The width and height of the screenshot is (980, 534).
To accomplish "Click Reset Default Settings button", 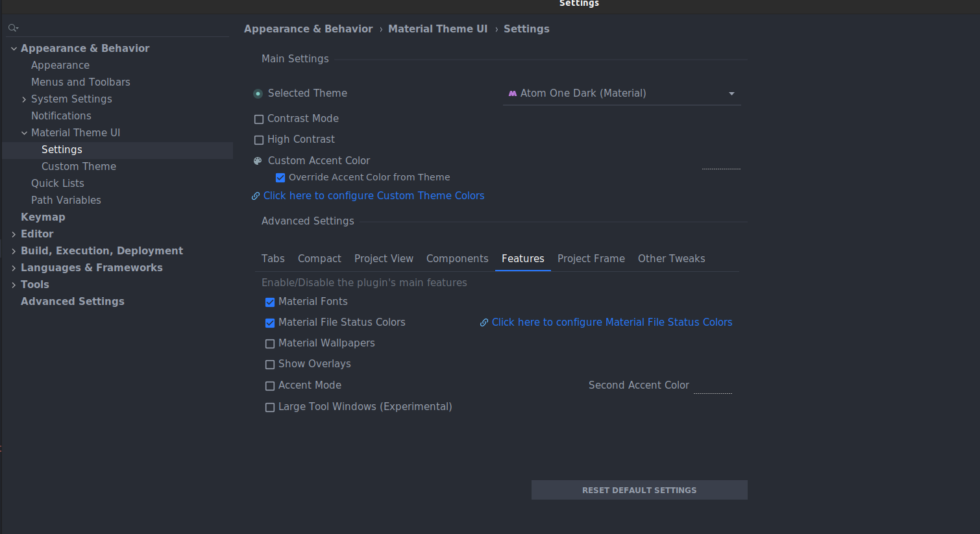I will (639, 490).
